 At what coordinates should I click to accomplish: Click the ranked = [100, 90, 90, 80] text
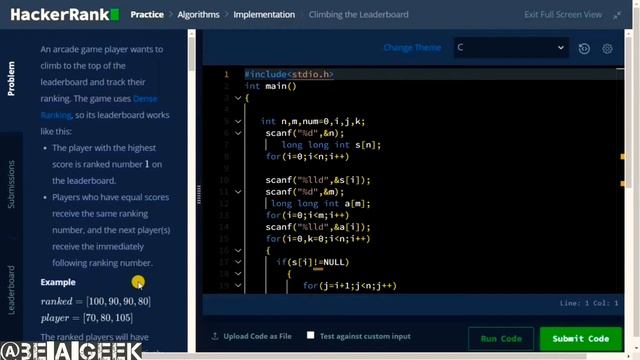click(96, 301)
